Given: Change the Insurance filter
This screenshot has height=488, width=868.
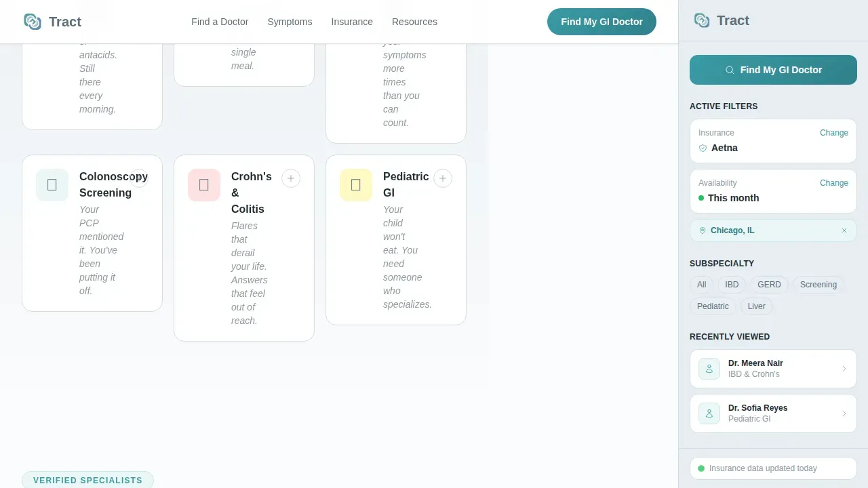Looking at the screenshot, I should (x=834, y=133).
